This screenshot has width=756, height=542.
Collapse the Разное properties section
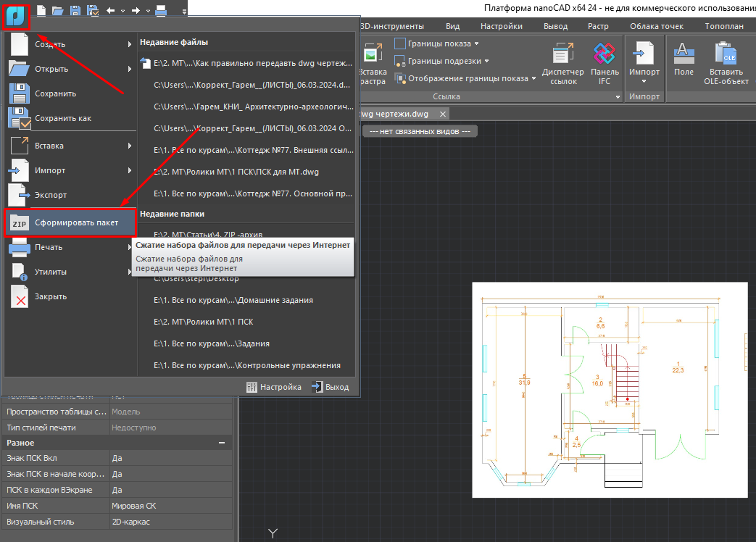222,443
